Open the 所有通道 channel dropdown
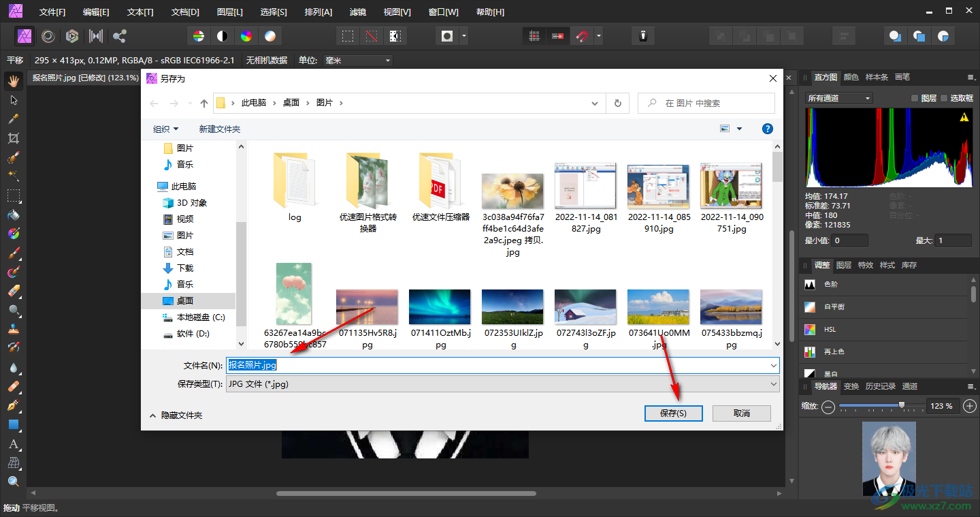 coord(838,98)
